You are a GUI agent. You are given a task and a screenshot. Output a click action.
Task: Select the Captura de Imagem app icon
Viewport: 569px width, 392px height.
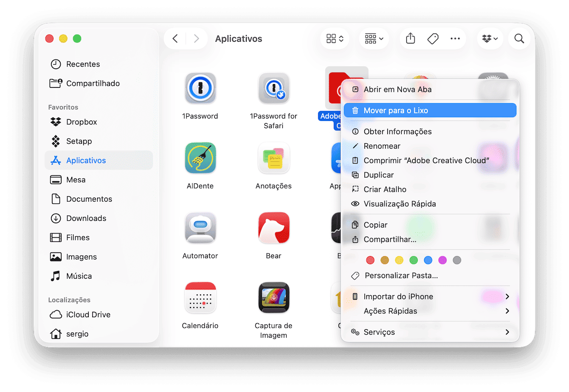click(x=274, y=298)
